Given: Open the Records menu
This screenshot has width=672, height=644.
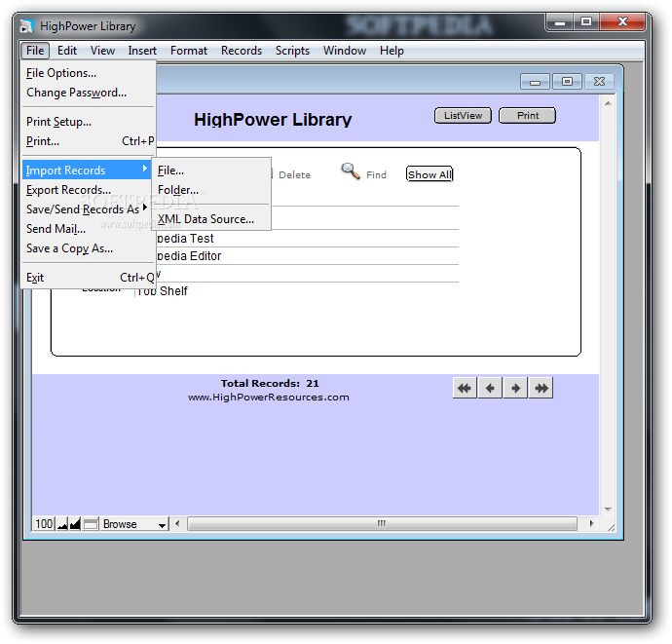Looking at the screenshot, I should pyautogui.click(x=242, y=51).
